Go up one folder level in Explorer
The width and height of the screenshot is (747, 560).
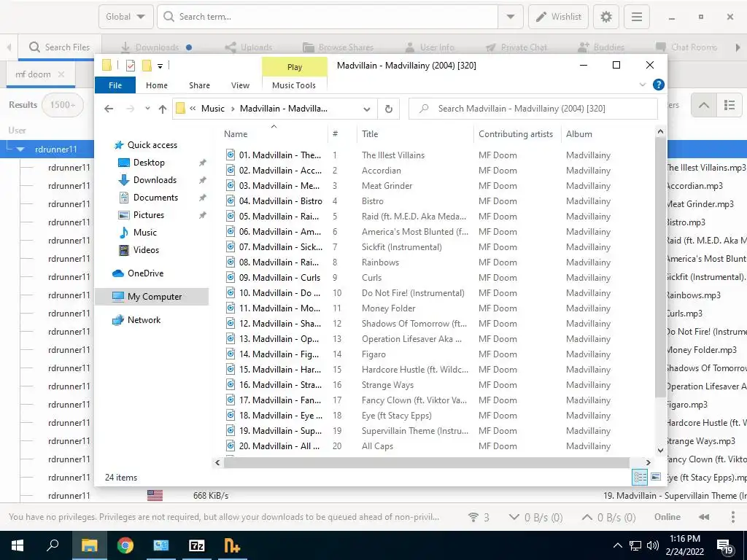[x=163, y=109]
